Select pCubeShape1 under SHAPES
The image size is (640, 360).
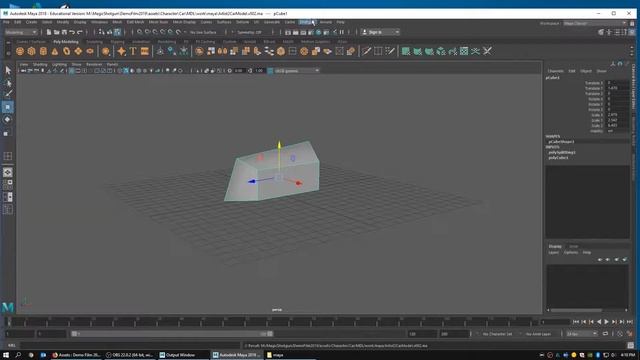[x=561, y=142]
